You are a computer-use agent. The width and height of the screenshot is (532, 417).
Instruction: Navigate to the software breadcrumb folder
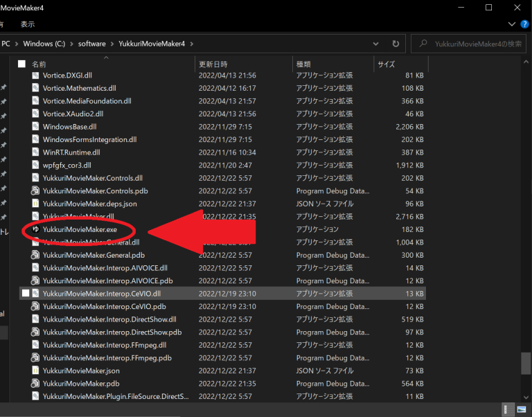[x=91, y=44]
